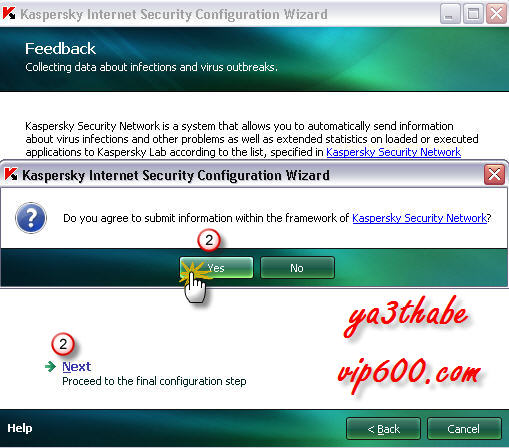Click Kaspersky logo in dialog title bar
This screenshot has width=509, height=448.
pyautogui.click(x=11, y=174)
